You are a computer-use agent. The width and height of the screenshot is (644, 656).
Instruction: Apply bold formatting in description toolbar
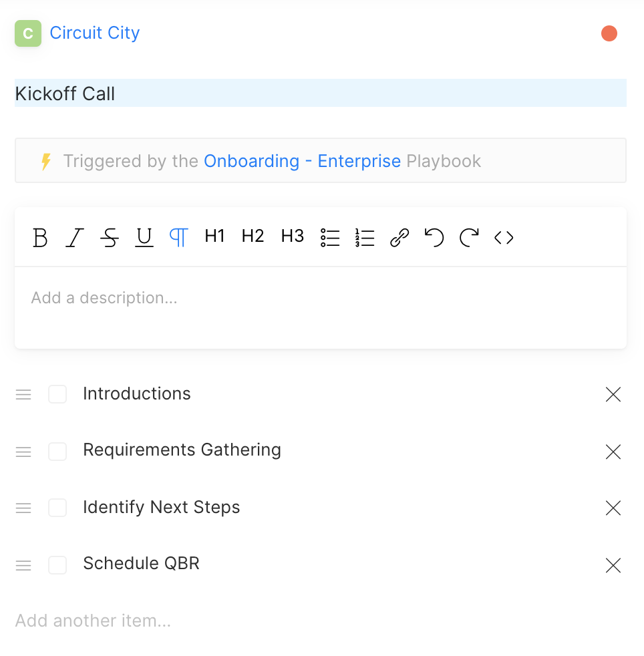(40, 238)
